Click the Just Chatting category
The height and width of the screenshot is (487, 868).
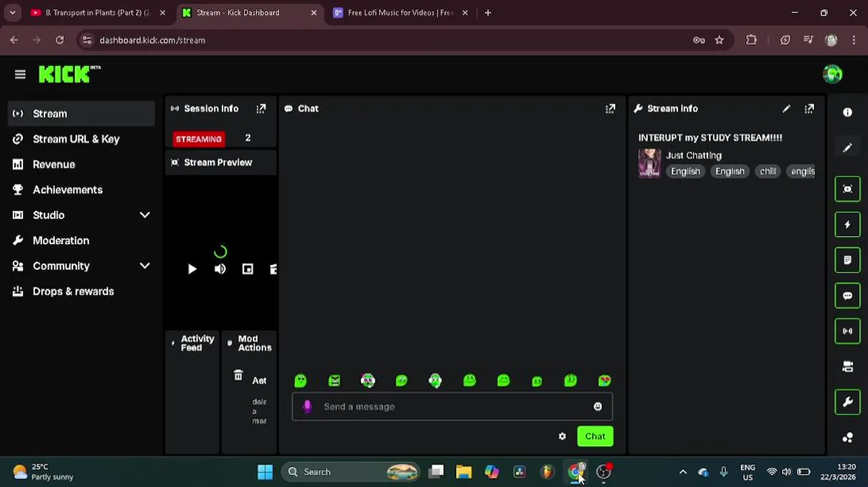pos(694,155)
